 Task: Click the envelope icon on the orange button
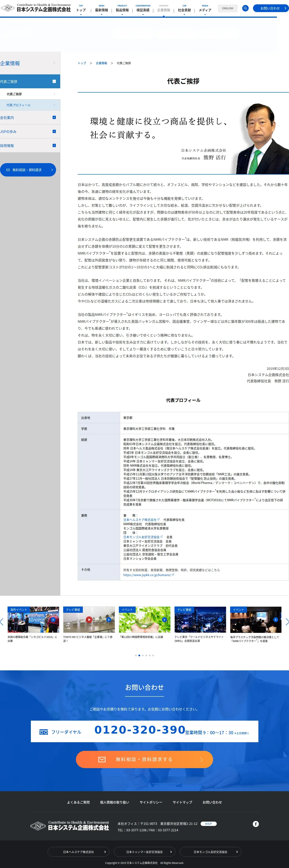click(x=102, y=759)
